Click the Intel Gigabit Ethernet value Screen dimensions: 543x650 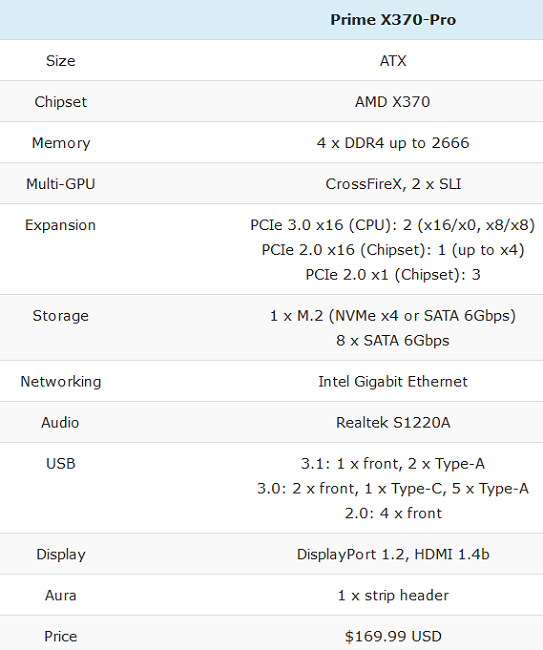pyautogui.click(x=393, y=381)
